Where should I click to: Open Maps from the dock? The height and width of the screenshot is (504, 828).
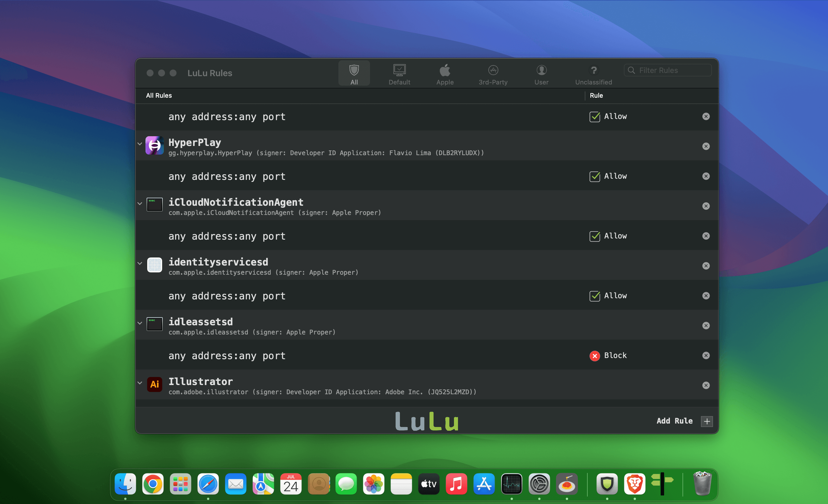pos(263,484)
